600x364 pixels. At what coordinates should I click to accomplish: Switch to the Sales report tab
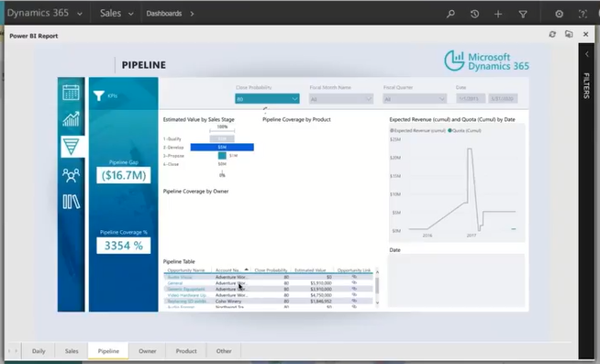(x=72, y=350)
